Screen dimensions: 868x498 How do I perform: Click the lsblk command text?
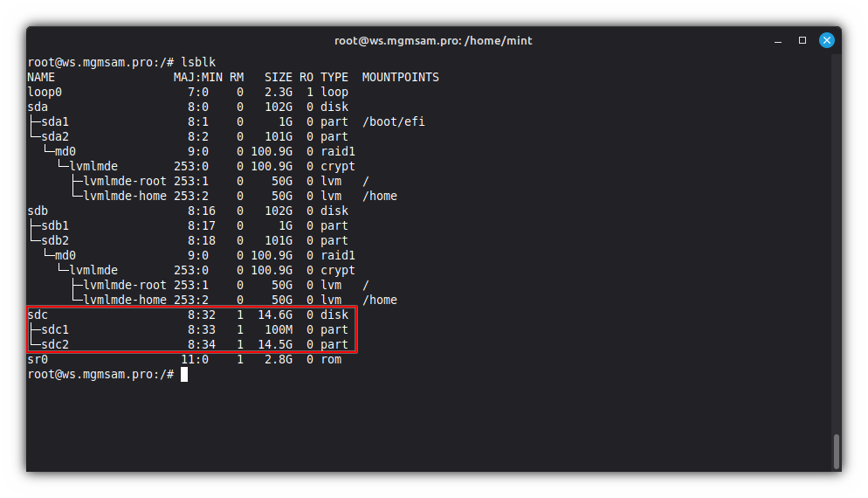[x=197, y=62]
